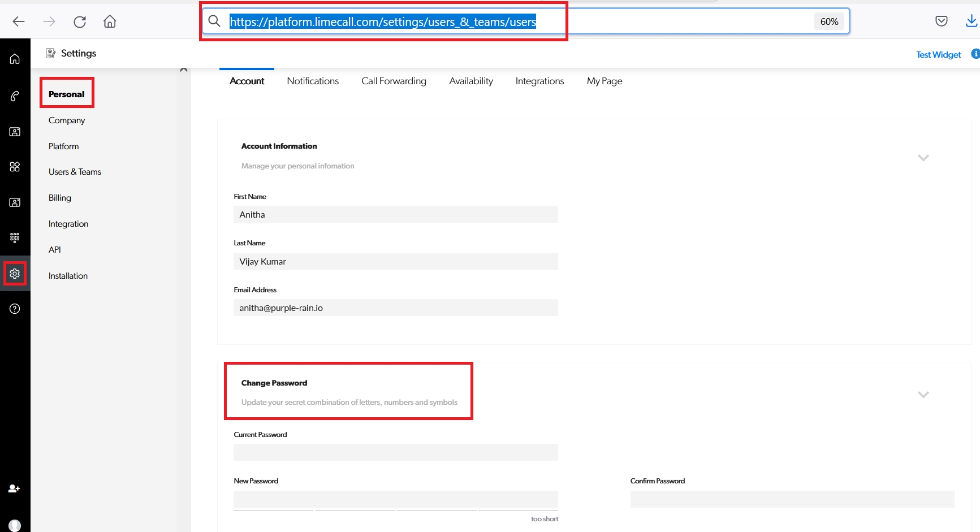Viewport: 980px width, 532px height.
Task: Collapse the Account Information section chevron
Action: (x=923, y=158)
